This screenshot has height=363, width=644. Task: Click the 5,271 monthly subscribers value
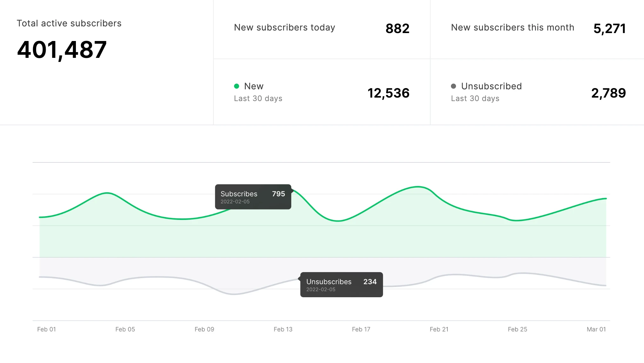pyautogui.click(x=609, y=29)
